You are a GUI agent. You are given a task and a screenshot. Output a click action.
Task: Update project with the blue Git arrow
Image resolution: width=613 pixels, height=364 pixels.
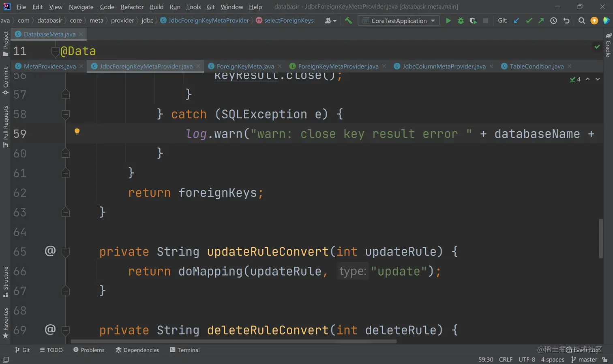pos(516,21)
